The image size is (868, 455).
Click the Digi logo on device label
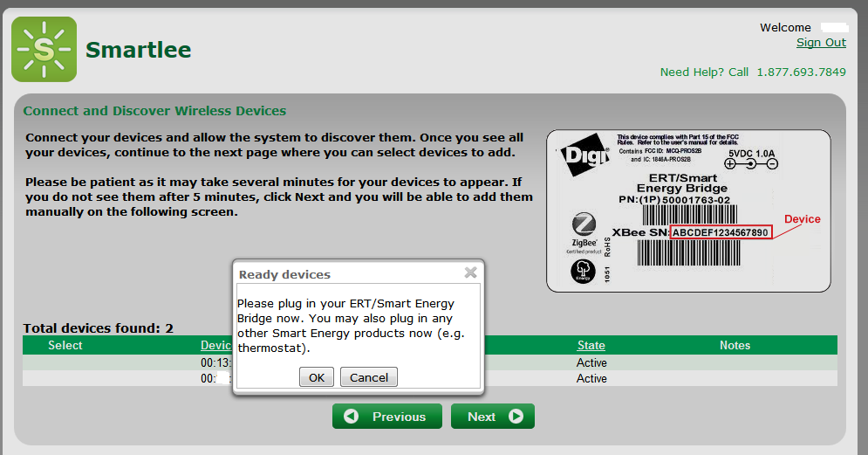pos(583,156)
